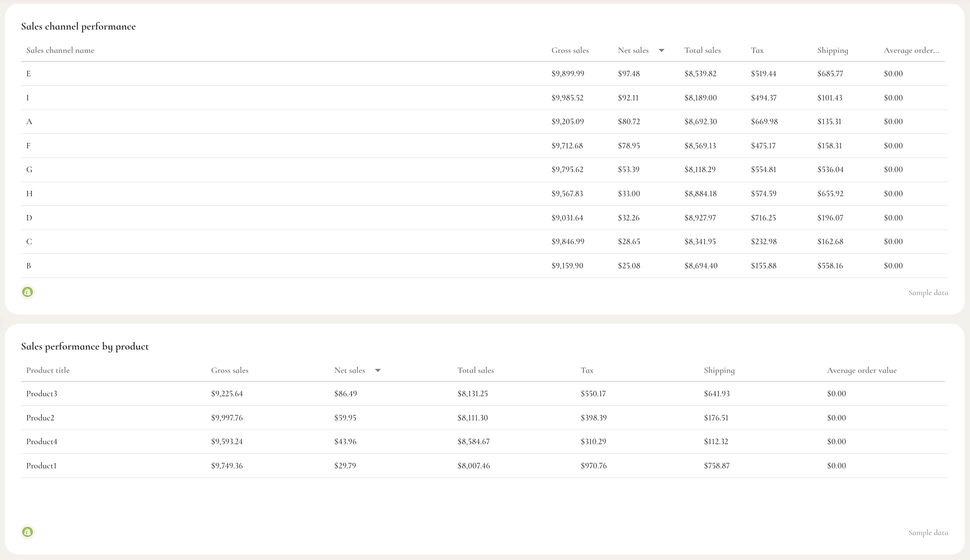Screen dimensions: 970x560
Task: Open the Net sales sort dropdown in channel table
Action: (x=662, y=50)
